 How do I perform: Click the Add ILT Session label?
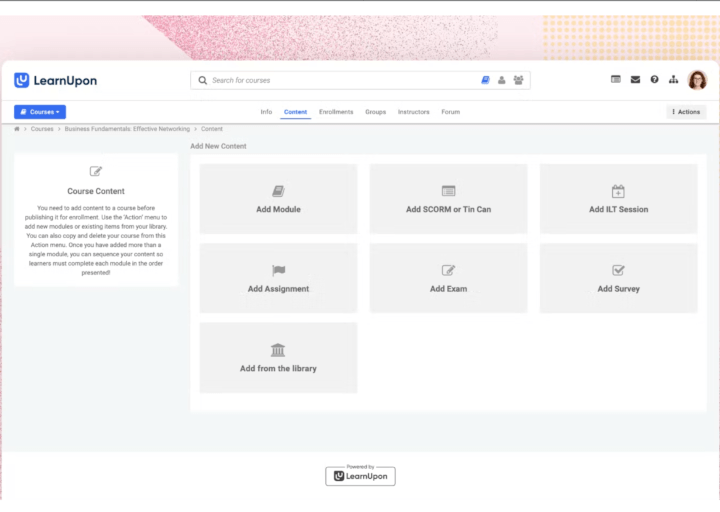click(619, 209)
